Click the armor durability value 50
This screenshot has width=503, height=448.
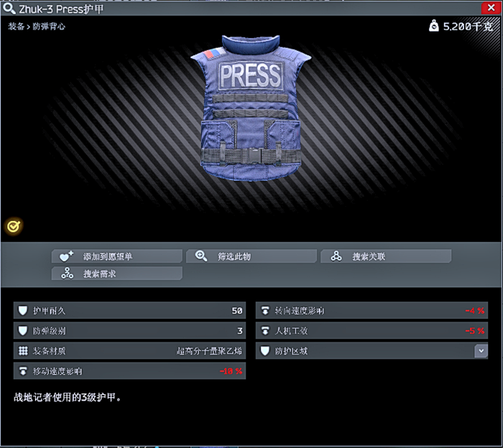(x=237, y=311)
